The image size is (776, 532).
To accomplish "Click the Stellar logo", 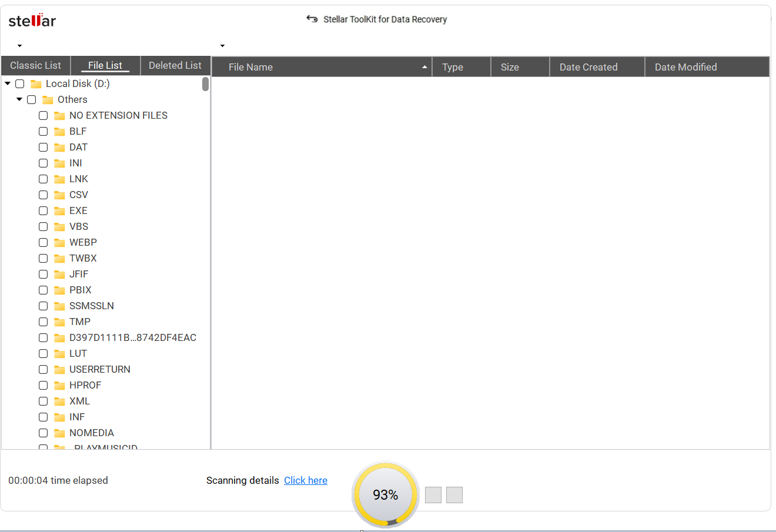I will tap(32, 21).
